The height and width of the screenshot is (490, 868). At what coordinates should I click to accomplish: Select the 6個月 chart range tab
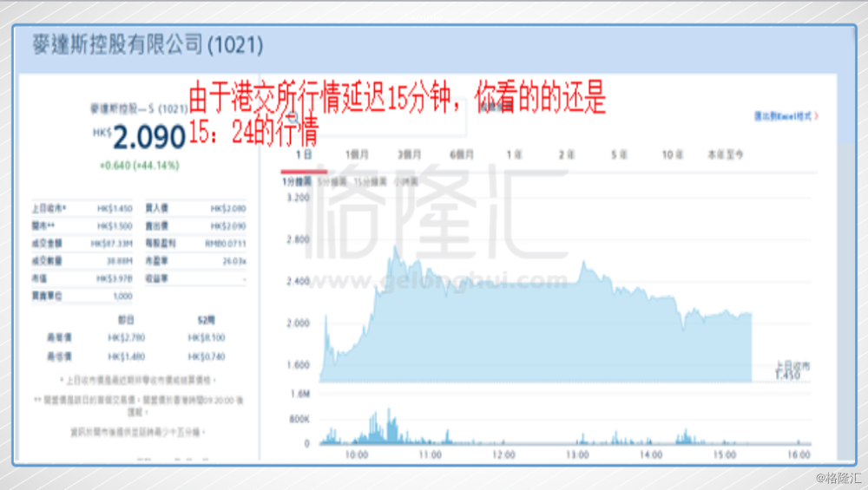(461, 155)
